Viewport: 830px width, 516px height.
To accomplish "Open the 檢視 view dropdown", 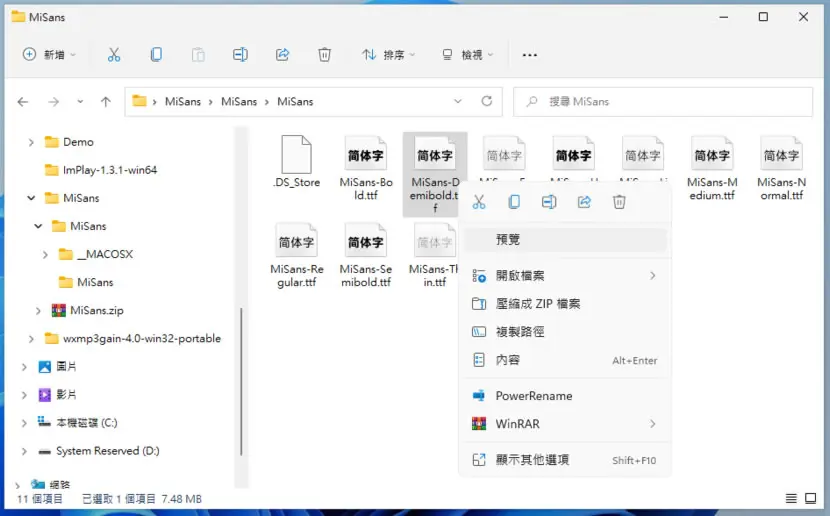I will point(468,55).
